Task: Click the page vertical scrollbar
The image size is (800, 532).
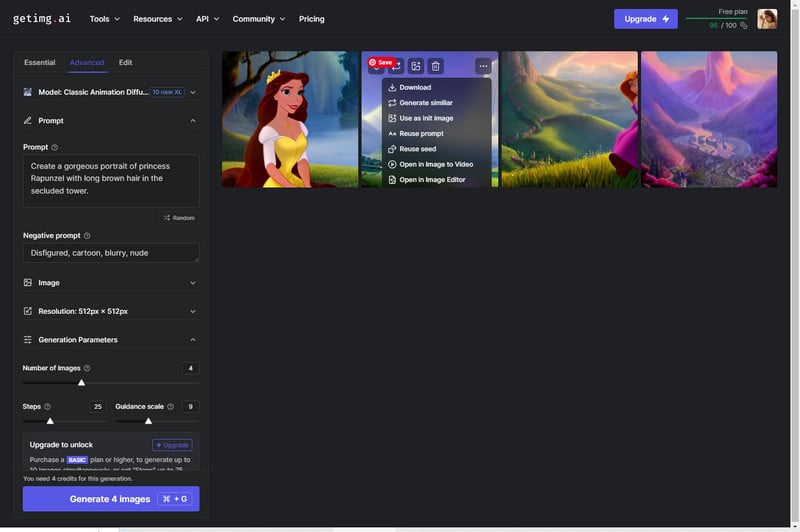Action: [x=795, y=263]
